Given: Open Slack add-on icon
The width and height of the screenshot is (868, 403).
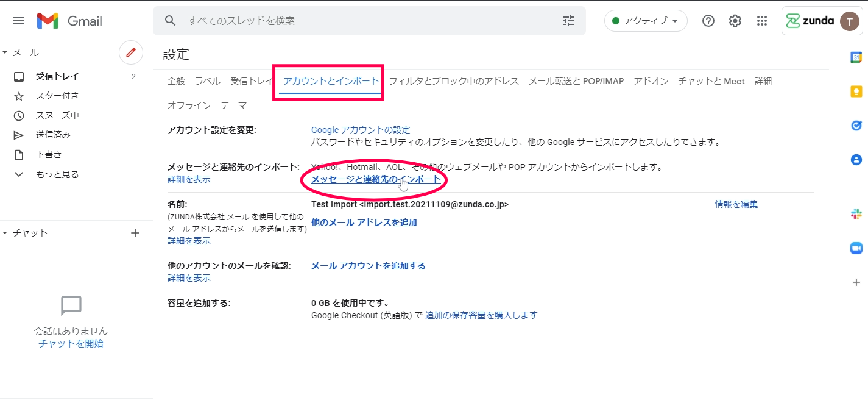Looking at the screenshot, I should pos(856,214).
